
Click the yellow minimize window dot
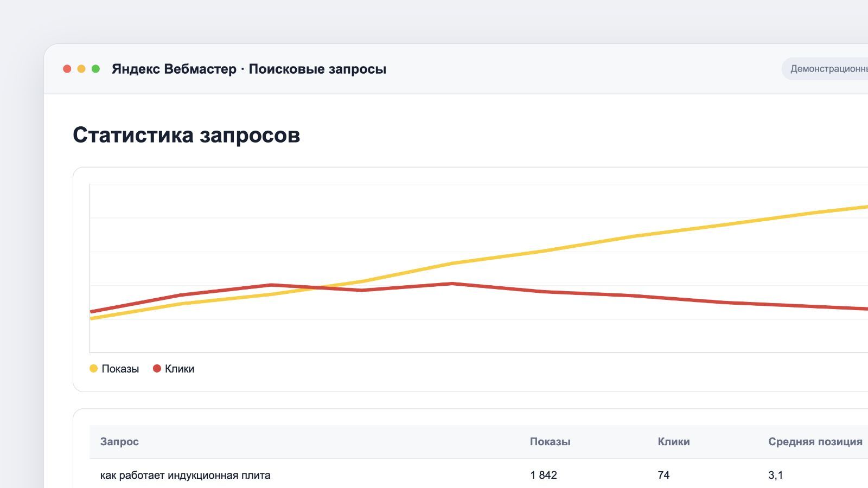[x=81, y=69]
